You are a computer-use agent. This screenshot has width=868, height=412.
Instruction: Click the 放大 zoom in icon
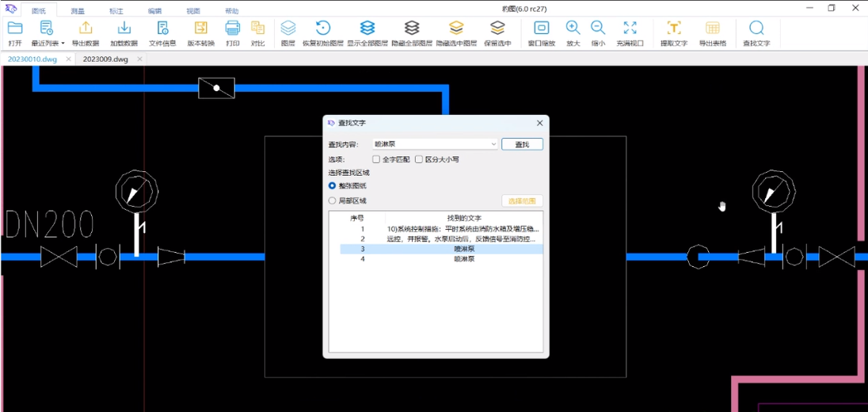pos(573,29)
